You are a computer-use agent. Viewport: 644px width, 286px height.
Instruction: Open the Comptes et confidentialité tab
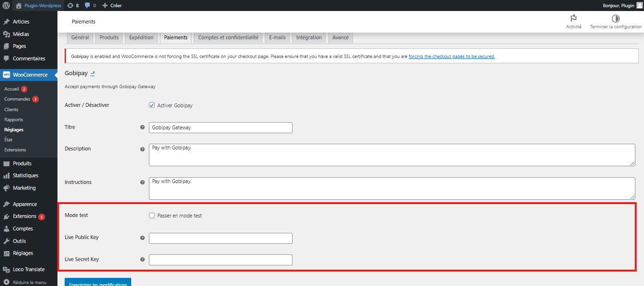(228, 37)
